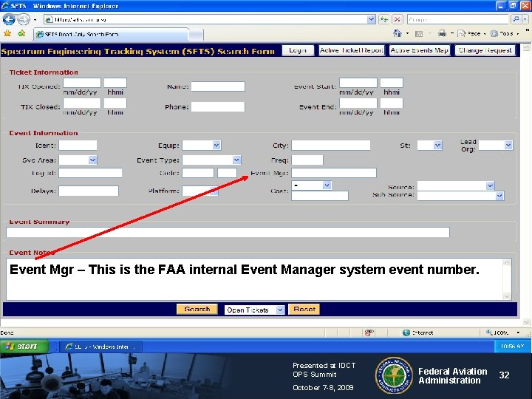Click the Search button
The height and width of the screenshot is (399, 532).
pos(197,310)
